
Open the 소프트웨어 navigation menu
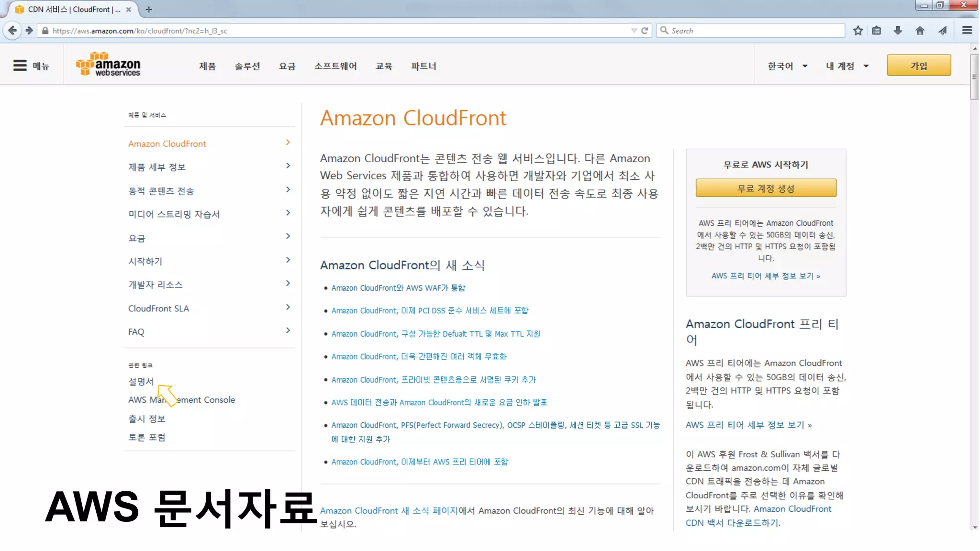tap(335, 66)
